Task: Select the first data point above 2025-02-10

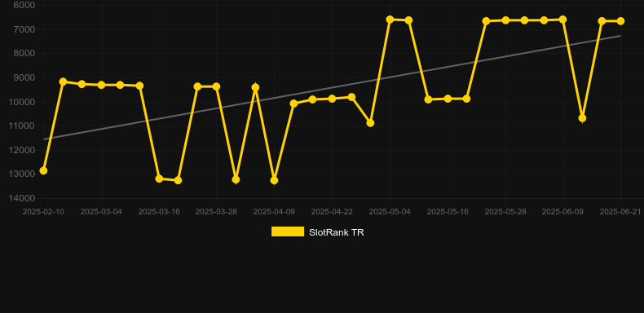Action: [x=43, y=170]
